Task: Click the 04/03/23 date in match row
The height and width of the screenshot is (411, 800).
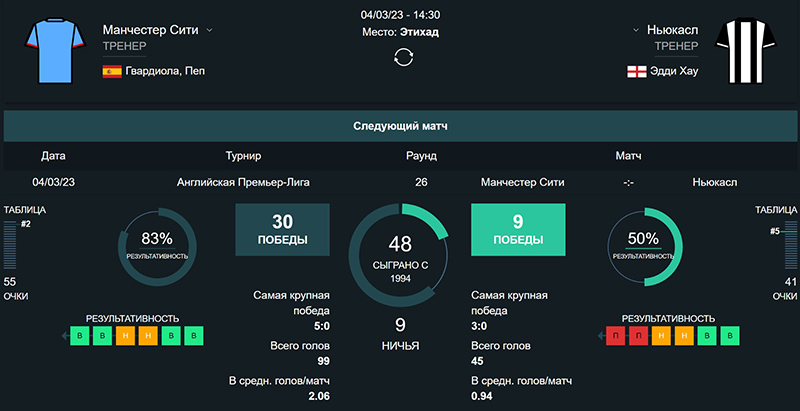Action: point(54,182)
